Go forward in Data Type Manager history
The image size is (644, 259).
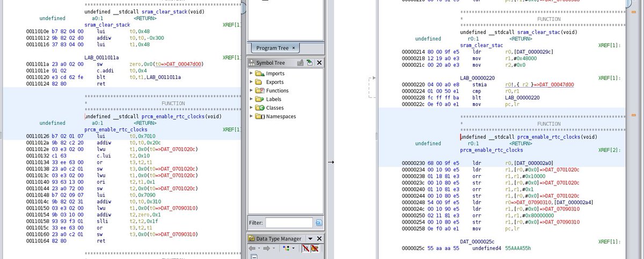266,249
